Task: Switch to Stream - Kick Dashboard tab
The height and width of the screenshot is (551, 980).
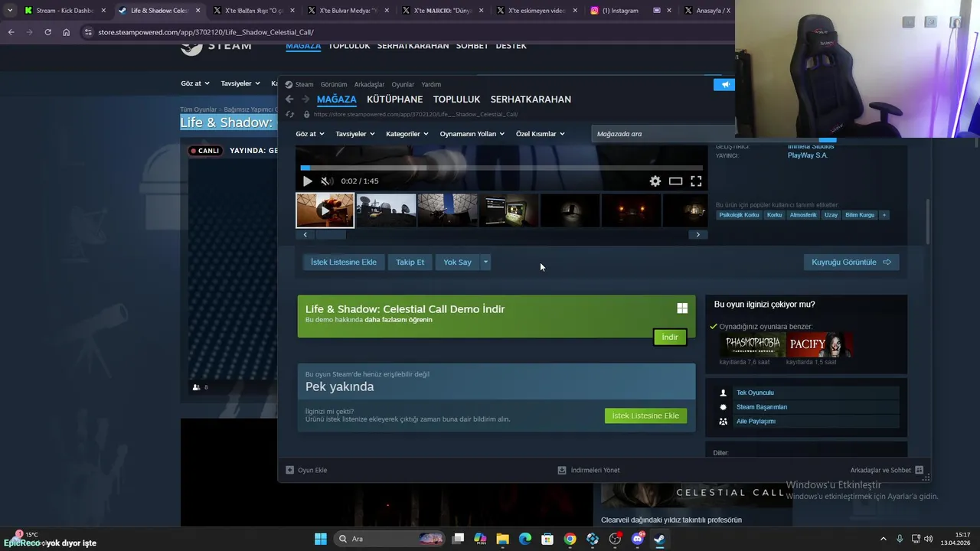Action: coord(64,11)
